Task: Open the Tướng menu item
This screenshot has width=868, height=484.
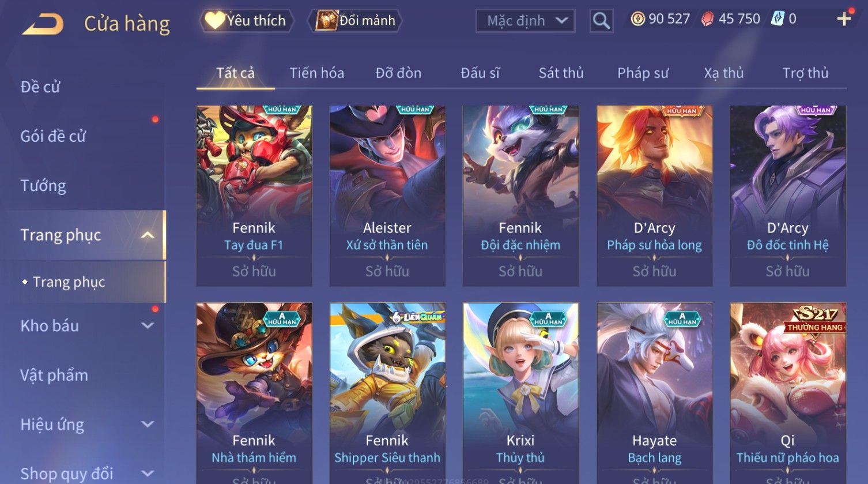Action: pos(43,186)
